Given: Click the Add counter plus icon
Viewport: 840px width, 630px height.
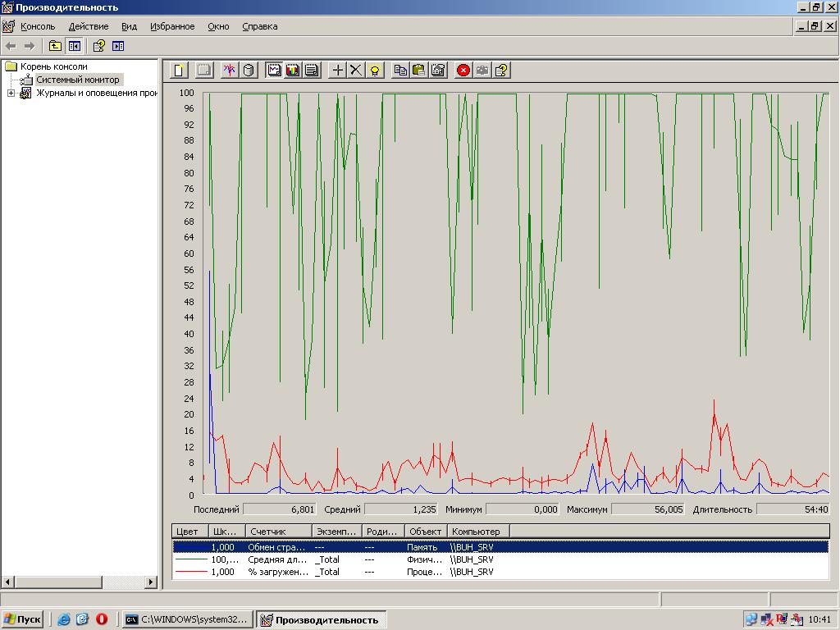Looking at the screenshot, I should (337, 71).
